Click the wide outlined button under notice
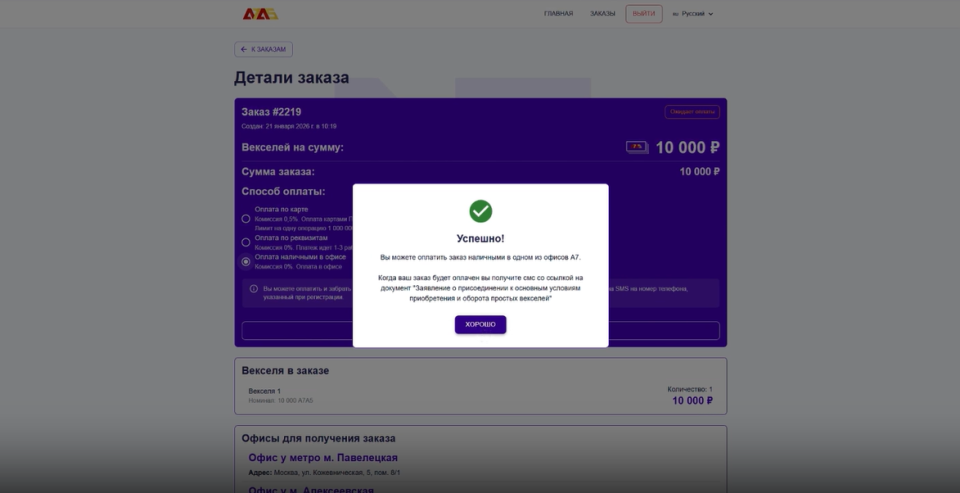The height and width of the screenshot is (493, 960). [481, 331]
